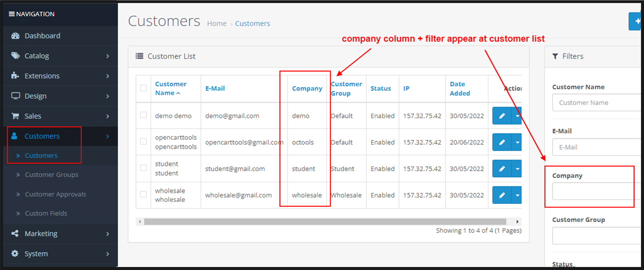Open Customer Groups submenu item

pyautogui.click(x=51, y=175)
